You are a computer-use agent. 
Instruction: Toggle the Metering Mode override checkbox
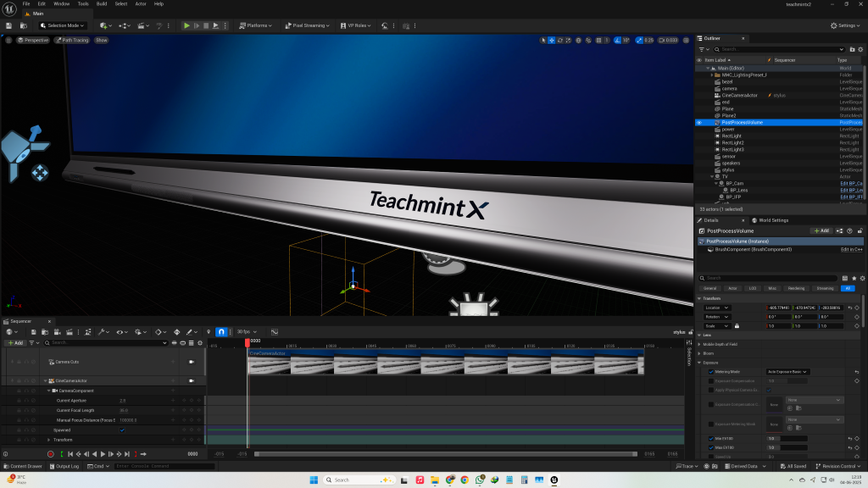pyautogui.click(x=711, y=372)
